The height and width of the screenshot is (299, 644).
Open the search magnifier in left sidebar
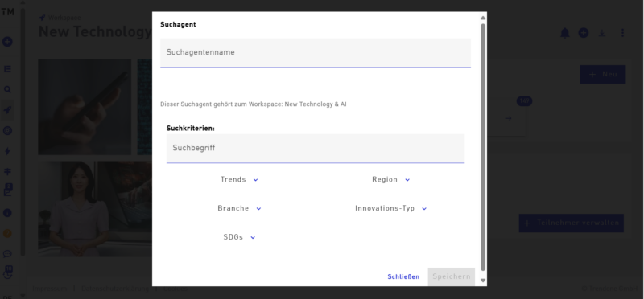tap(7, 89)
